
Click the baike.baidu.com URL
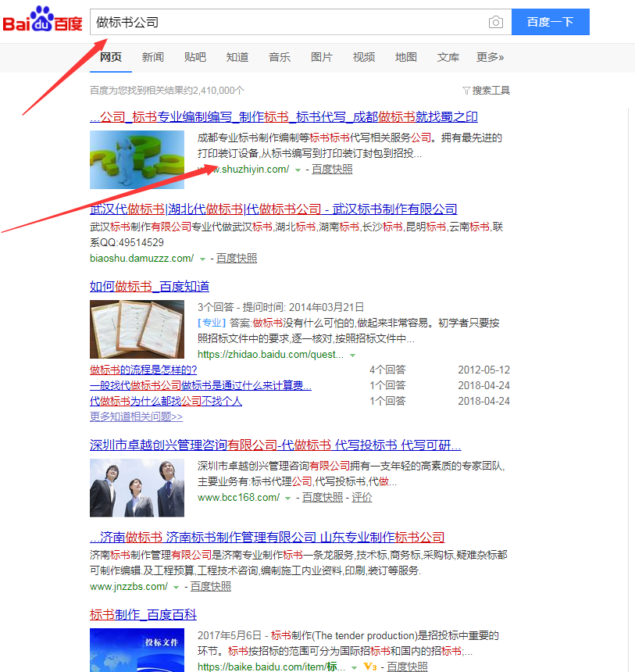pos(271,667)
